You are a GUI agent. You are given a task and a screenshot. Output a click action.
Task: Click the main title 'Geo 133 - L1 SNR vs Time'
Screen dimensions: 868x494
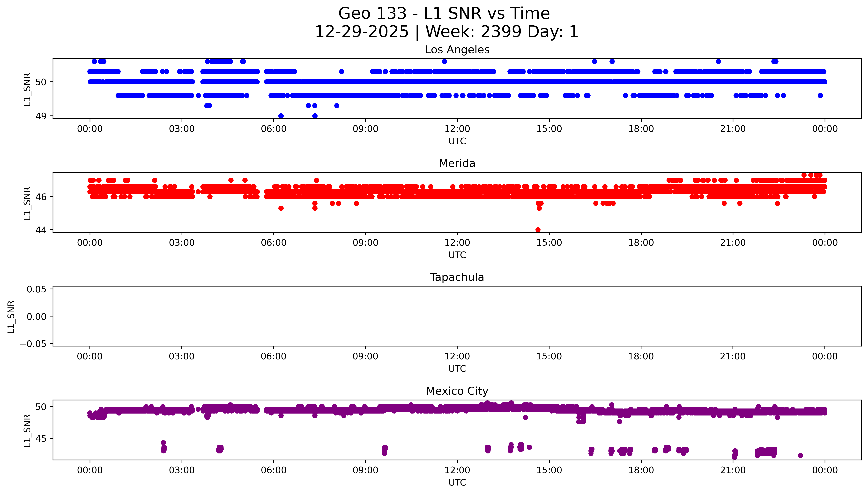[x=444, y=14]
